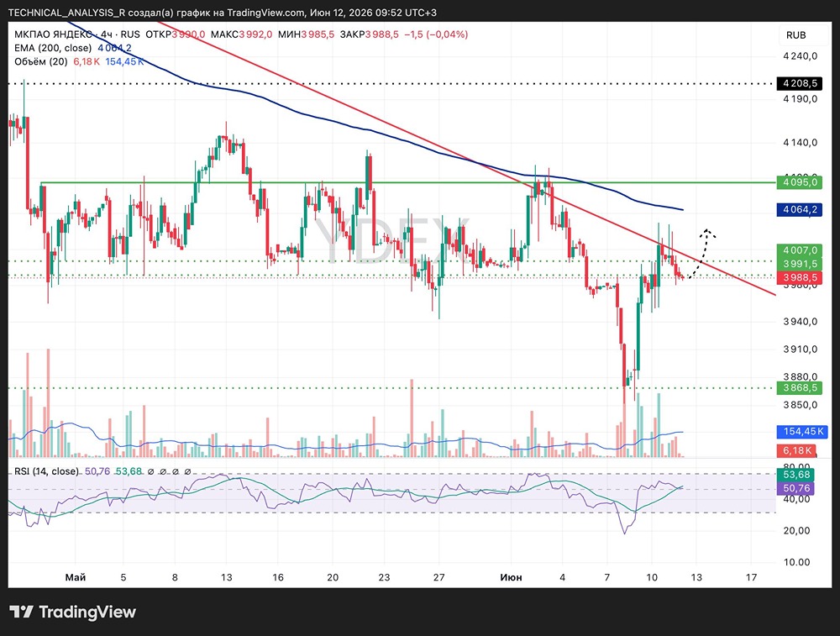Click the green 4007,0 price label
Screen dimensions: 840x636
[800, 250]
